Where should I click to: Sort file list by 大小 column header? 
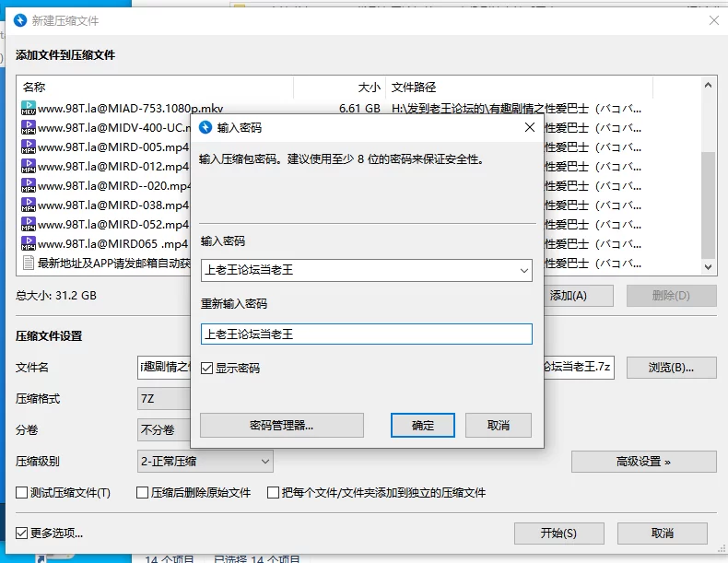click(339, 88)
